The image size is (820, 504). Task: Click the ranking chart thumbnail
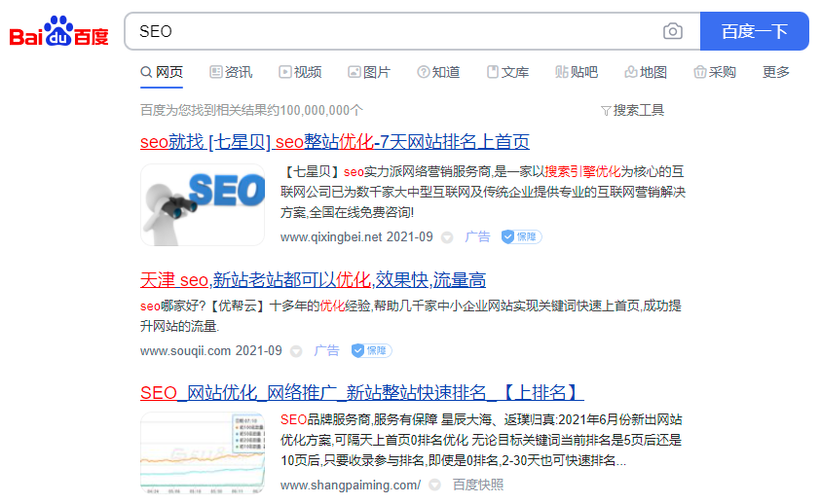click(x=203, y=452)
